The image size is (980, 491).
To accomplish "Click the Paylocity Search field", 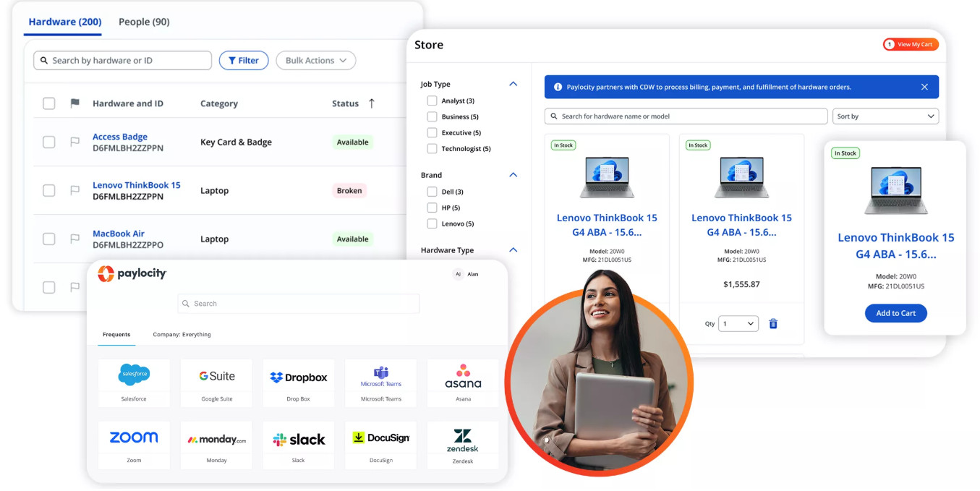I will click(x=298, y=304).
